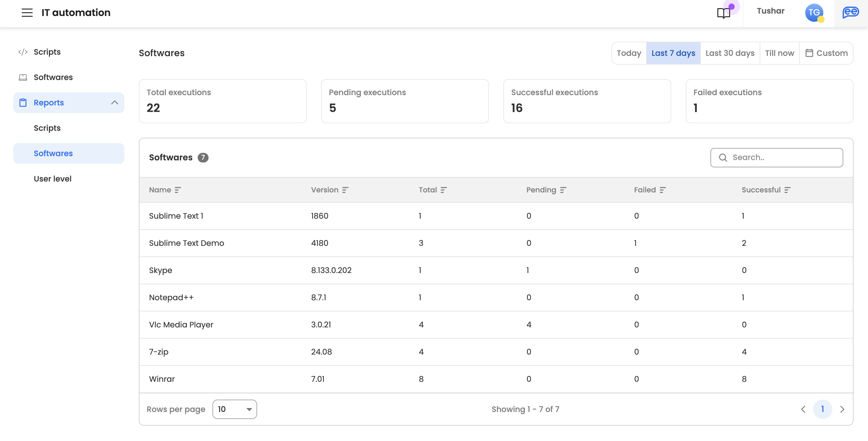Sort by Failed column icon
868x441 pixels.
coord(662,190)
